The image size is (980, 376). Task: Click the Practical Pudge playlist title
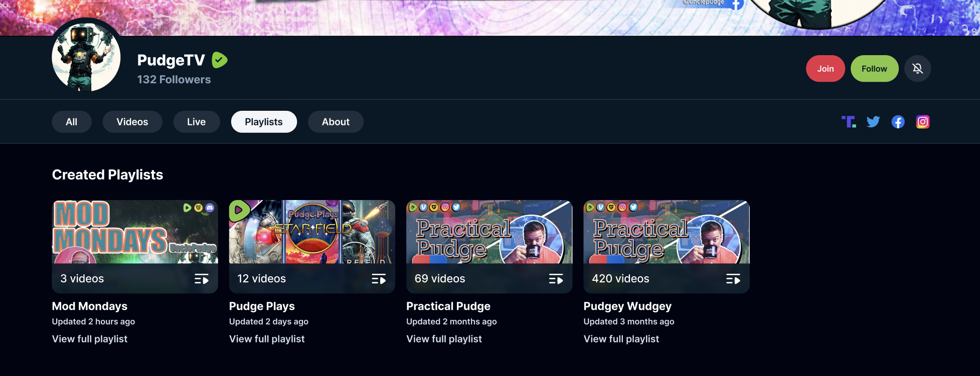point(448,306)
